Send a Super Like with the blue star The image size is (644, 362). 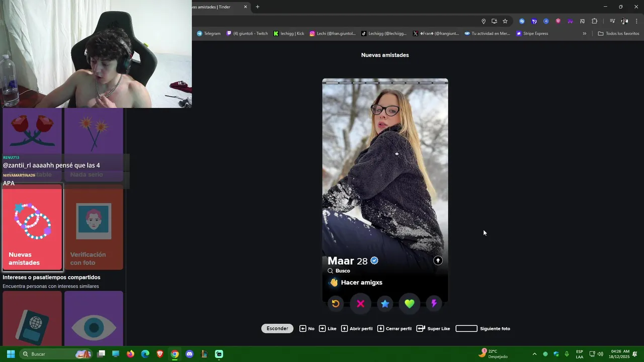tap(385, 304)
